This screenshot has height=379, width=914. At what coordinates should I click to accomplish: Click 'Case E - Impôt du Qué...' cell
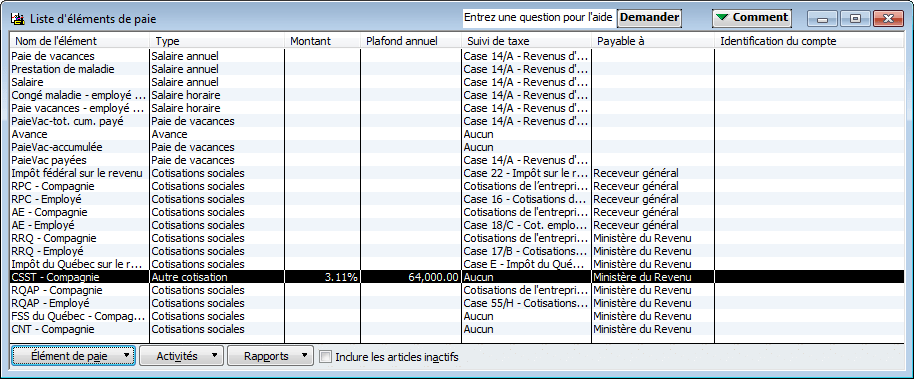(526, 264)
